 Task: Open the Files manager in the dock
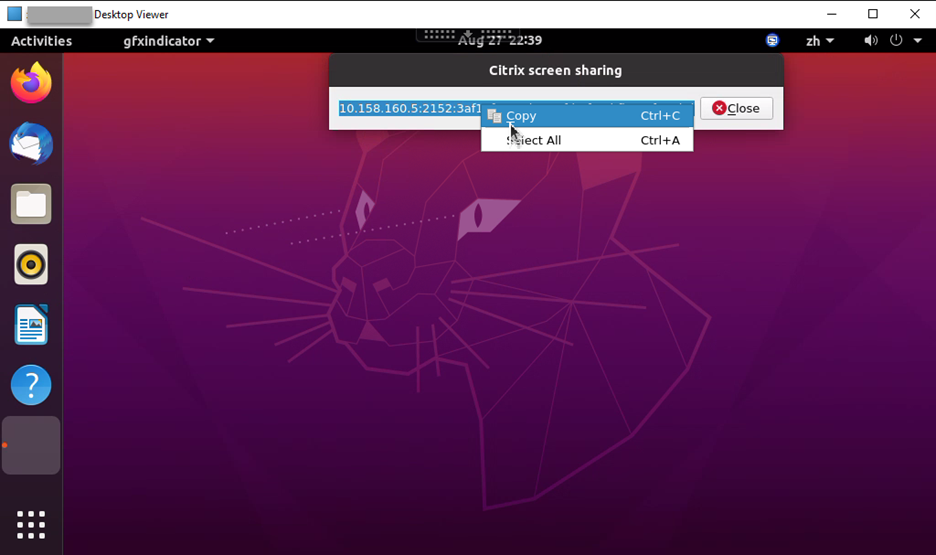point(31,204)
